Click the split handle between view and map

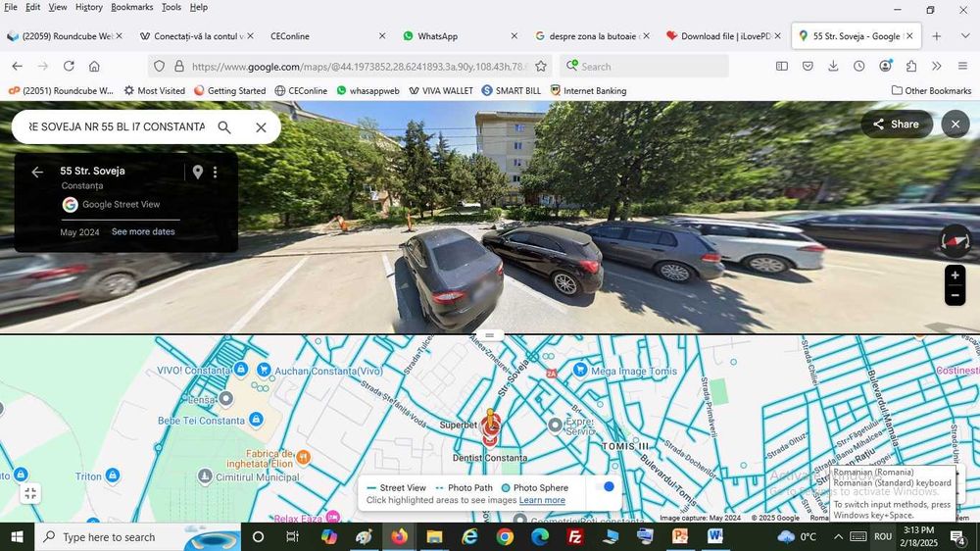[489, 335]
